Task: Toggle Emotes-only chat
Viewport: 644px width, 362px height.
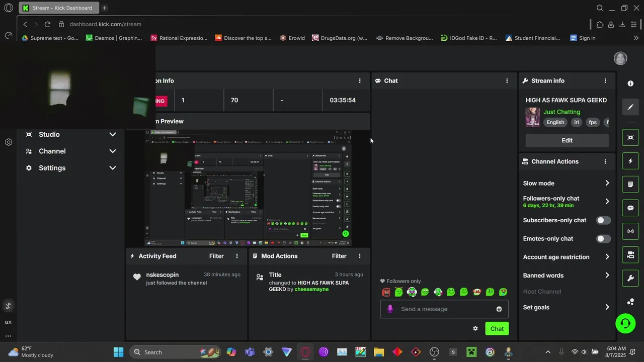Action: tap(603, 239)
